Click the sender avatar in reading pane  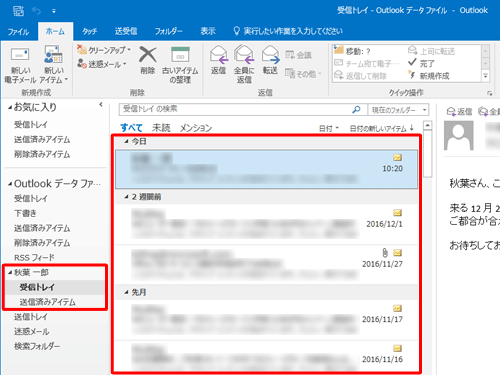point(459,135)
